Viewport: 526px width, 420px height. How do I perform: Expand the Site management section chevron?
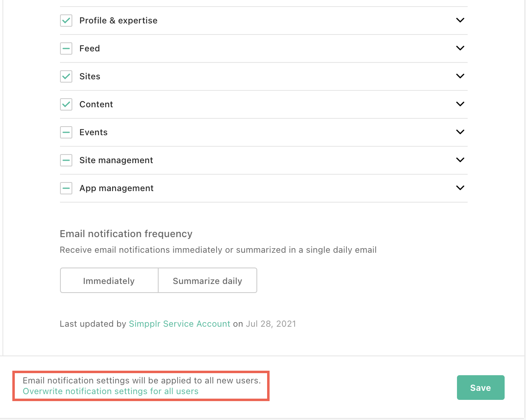(x=460, y=160)
